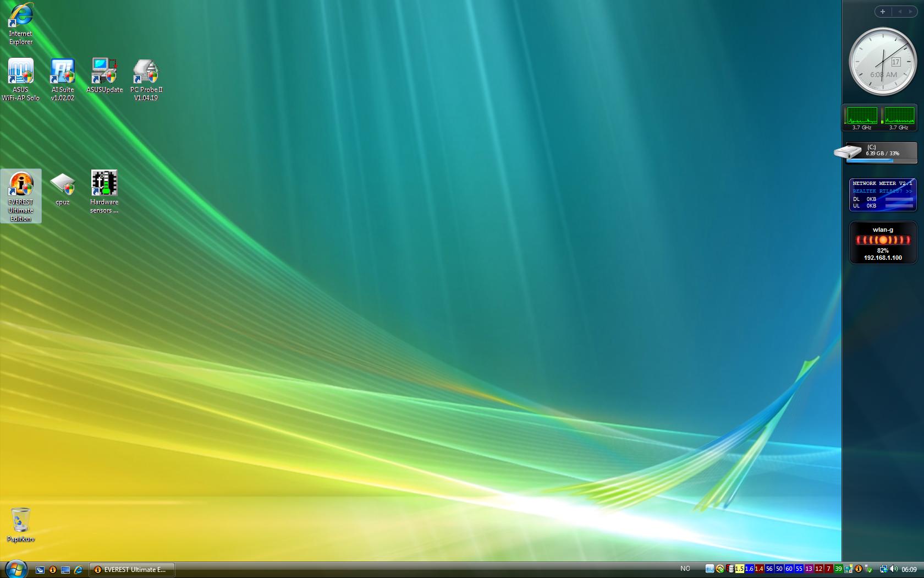
Task: Click the 82% signal strength text
Action: click(x=883, y=250)
